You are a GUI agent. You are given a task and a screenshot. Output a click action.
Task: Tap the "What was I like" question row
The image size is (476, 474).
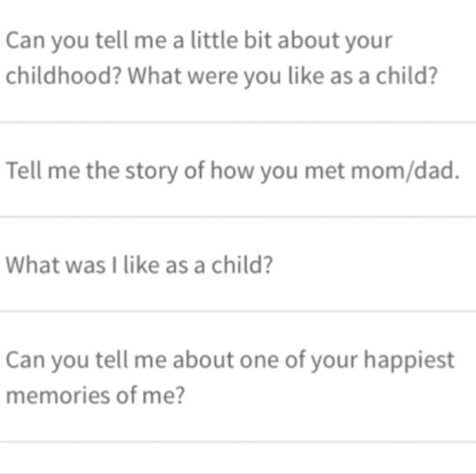pos(238,264)
